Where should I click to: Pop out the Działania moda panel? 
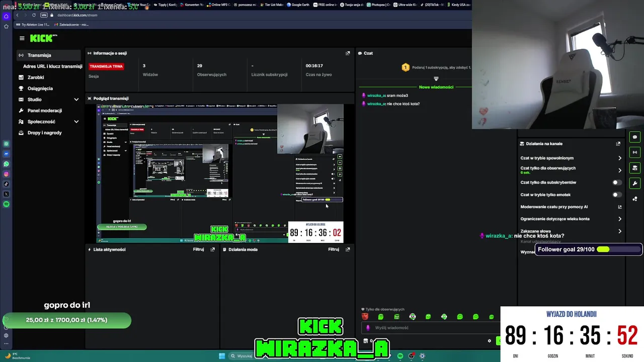(x=348, y=249)
